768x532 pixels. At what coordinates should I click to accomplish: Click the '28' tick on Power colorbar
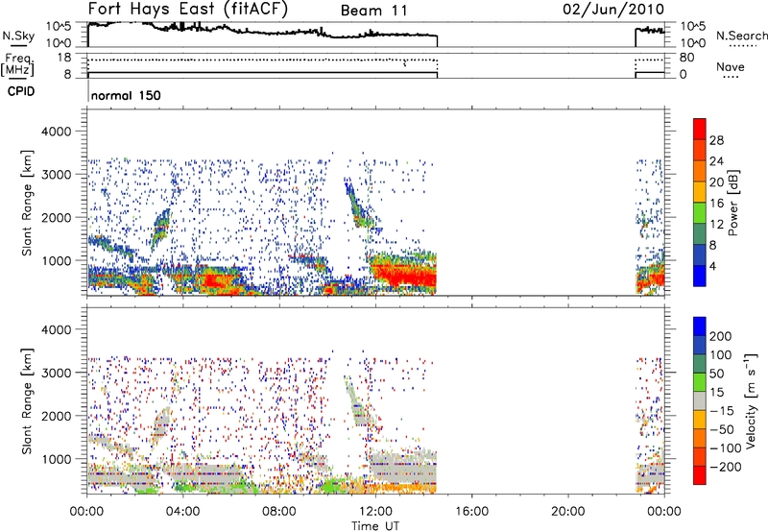coord(716,140)
